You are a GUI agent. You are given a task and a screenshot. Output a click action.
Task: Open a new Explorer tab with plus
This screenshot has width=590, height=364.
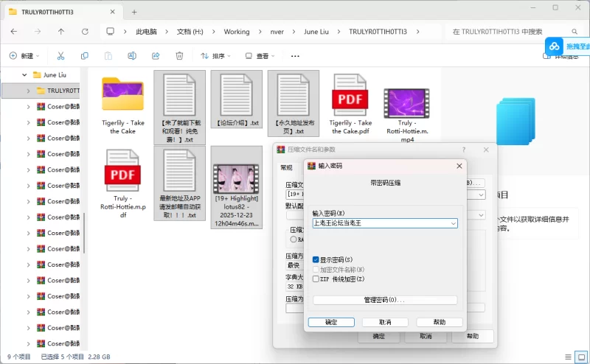[x=134, y=12]
